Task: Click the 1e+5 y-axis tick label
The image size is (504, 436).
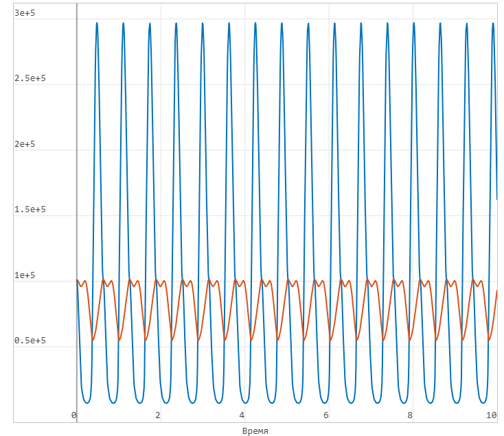Action: click(30, 275)
